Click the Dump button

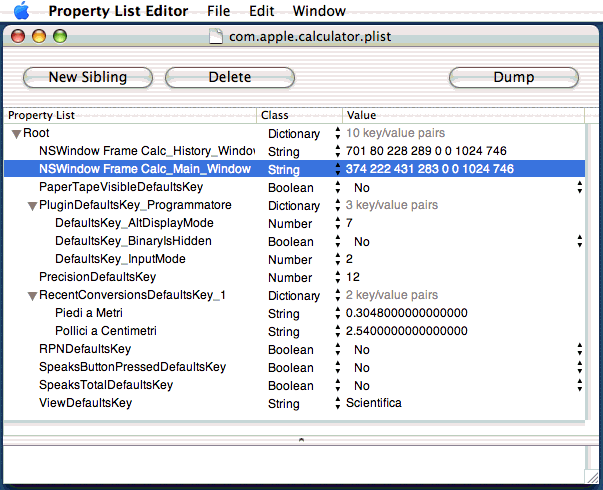coord(513,77)
